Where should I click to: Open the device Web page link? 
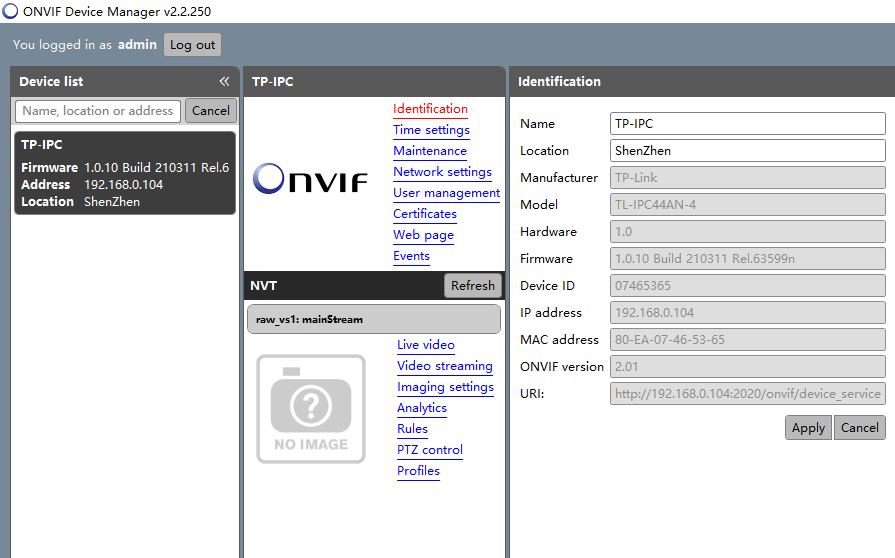tap(424, 235)
